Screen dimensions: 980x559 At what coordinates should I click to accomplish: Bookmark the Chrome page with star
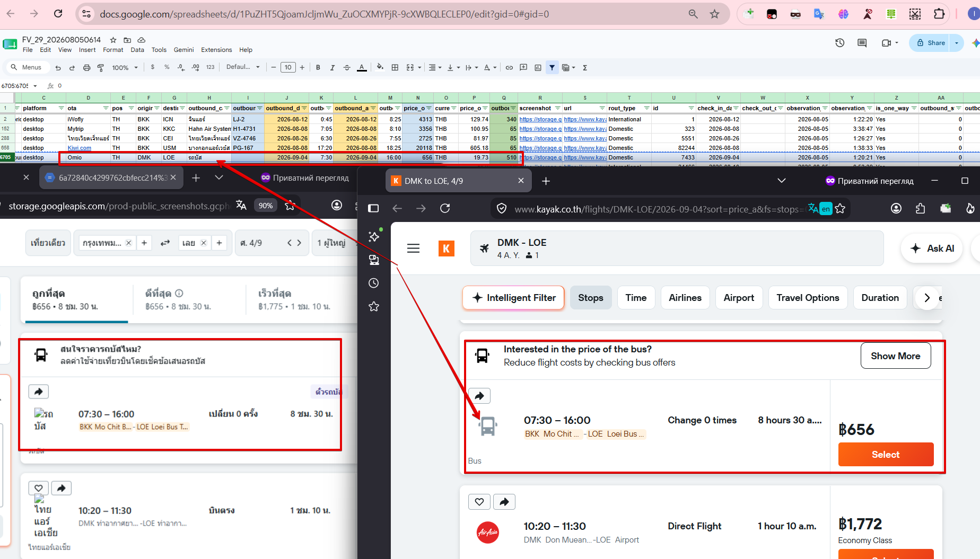point(715,14)
